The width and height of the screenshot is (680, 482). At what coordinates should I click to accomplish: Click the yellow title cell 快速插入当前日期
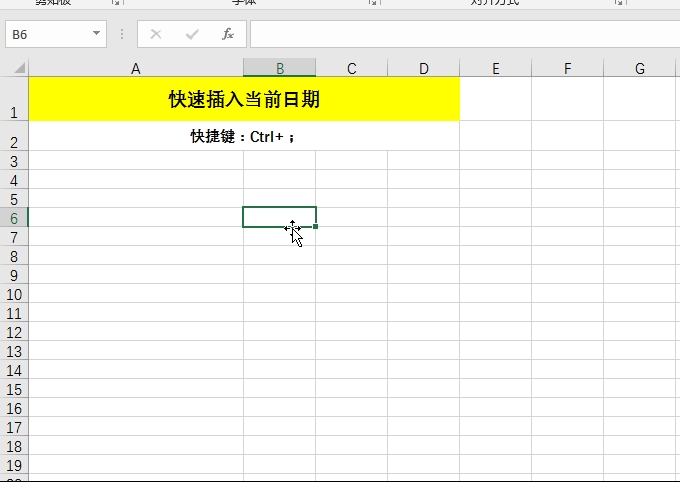pyautogui.click(x=244, y=100)
